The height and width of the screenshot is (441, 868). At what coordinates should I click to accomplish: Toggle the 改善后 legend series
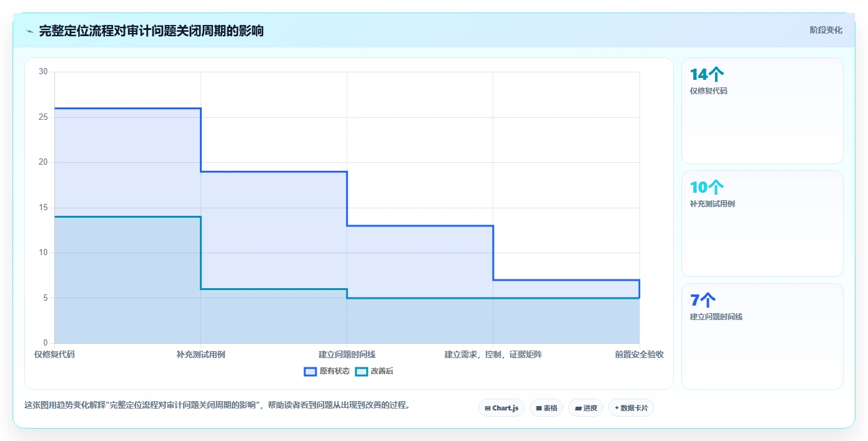pos(374,371)
